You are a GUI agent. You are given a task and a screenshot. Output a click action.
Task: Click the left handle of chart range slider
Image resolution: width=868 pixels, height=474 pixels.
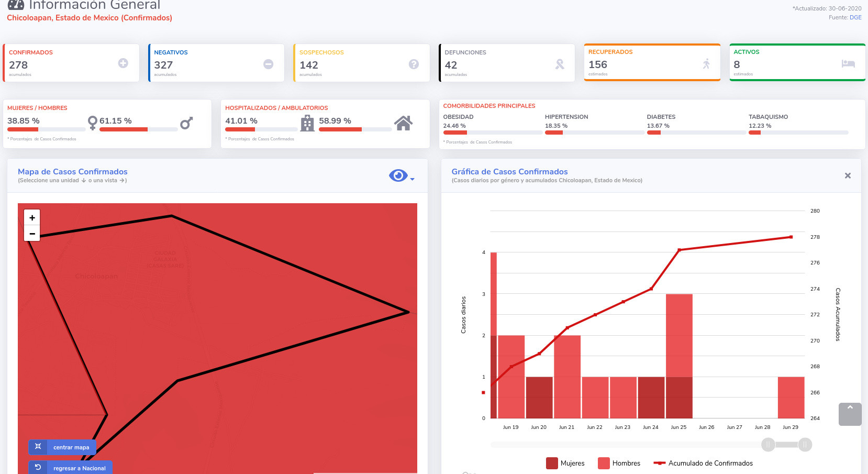click(x=768, y=445)
